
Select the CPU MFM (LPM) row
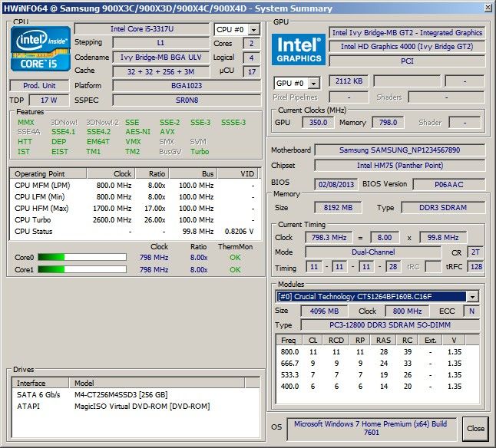[x=135, y=186]
